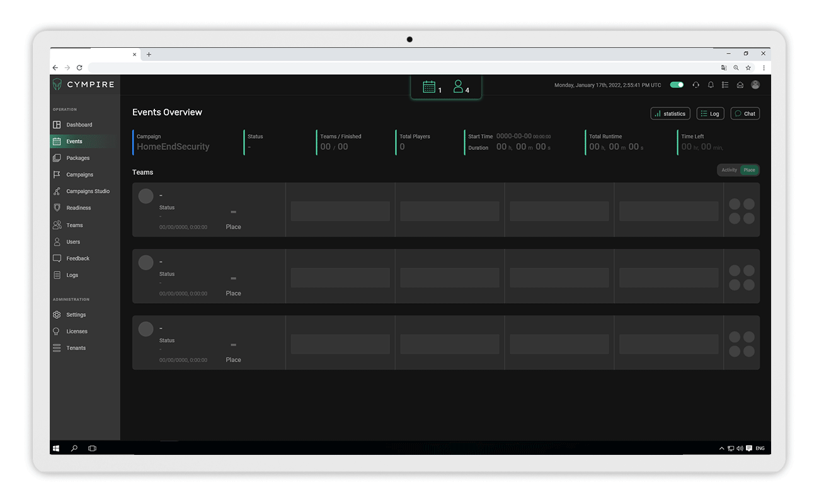819x504 pixels.
Task: Click the Events Overview heading
Action: tap(167, 112)
